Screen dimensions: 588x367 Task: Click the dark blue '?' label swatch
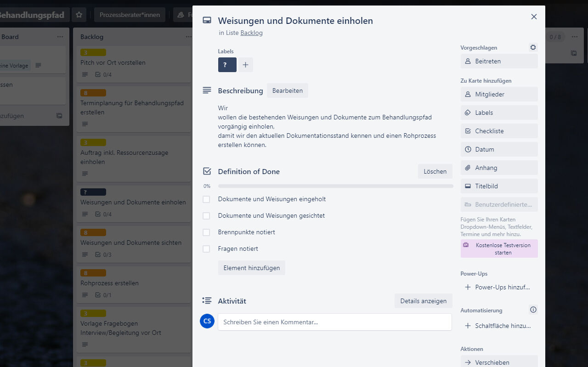(227, 65)
